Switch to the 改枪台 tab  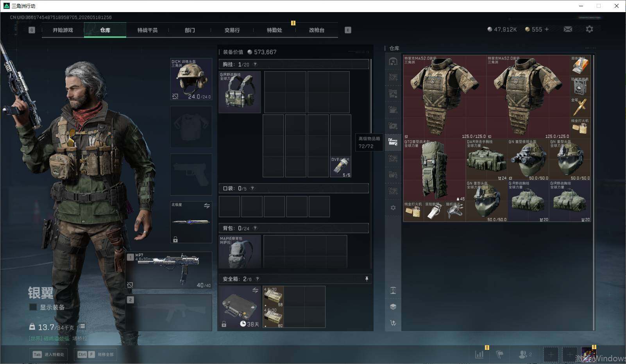point(317,30)
